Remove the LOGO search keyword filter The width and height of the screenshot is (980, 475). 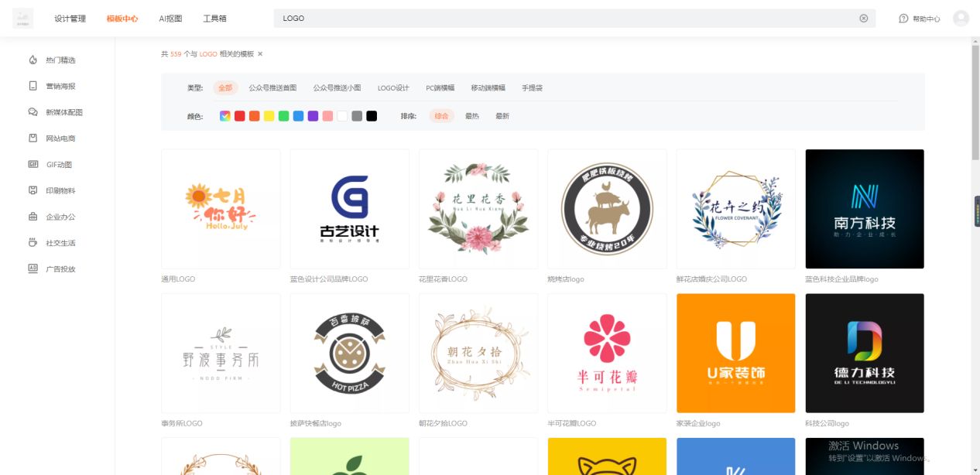coord(259,55)
